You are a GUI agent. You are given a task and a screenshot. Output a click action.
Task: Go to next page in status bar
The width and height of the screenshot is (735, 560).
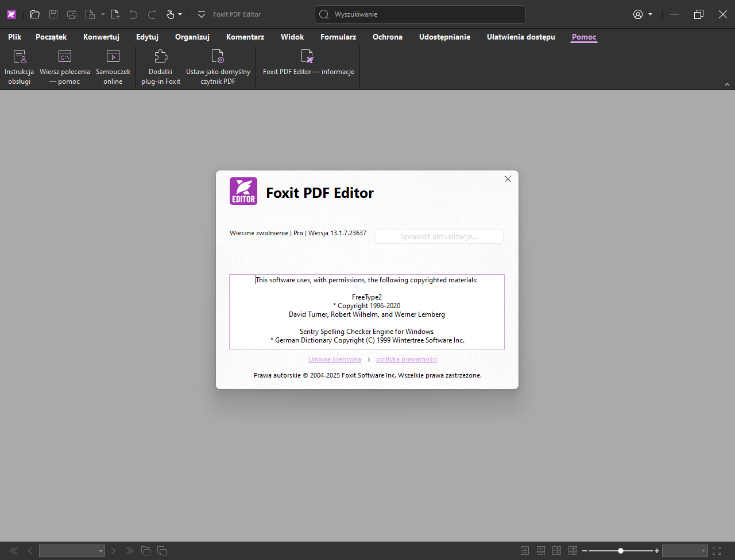[x=114, y=551]
